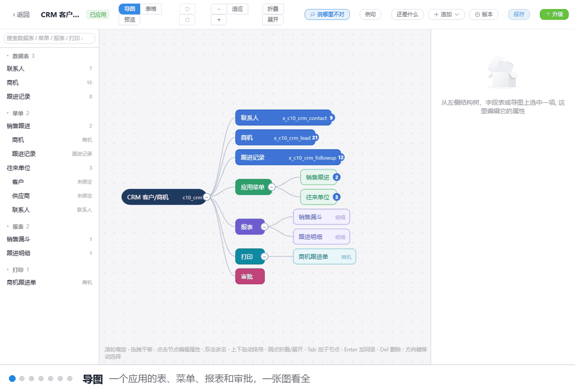Click the 展开 expand-all button

[x=273, y=20]
